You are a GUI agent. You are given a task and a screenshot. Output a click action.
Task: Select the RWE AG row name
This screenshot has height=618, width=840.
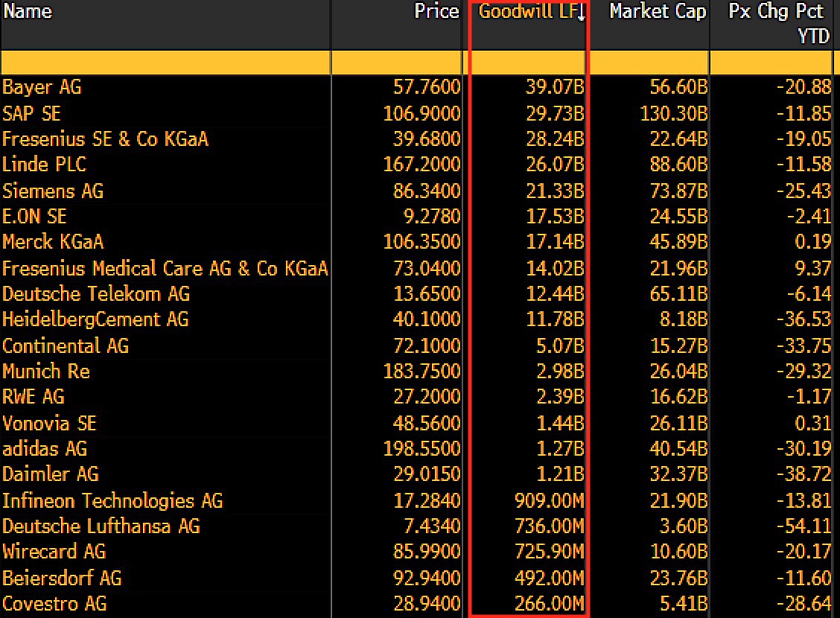[34, 397]
